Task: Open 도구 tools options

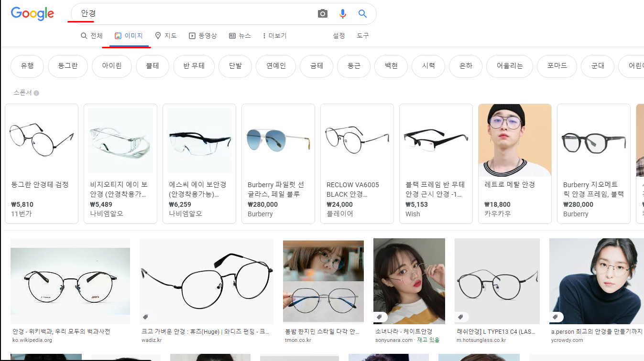Action: (363, 36)
